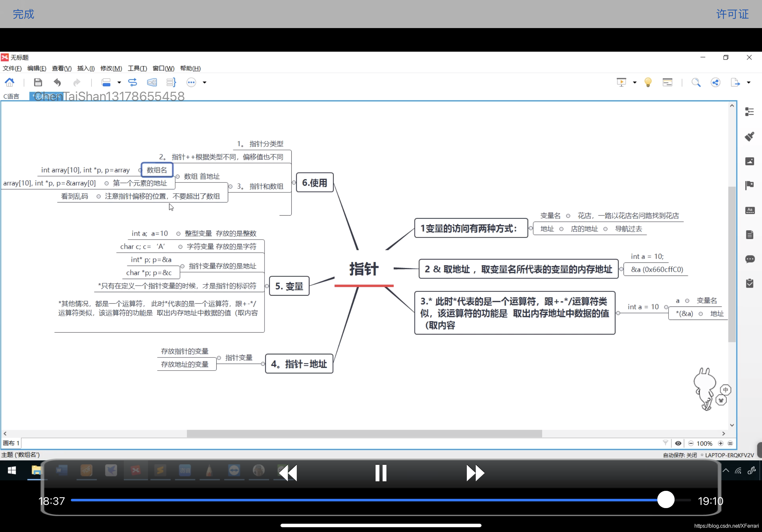This screenshot has width=762, height=532.
Task: Click the Save icon
Action: pyautogui.click(x=38, y=82)
